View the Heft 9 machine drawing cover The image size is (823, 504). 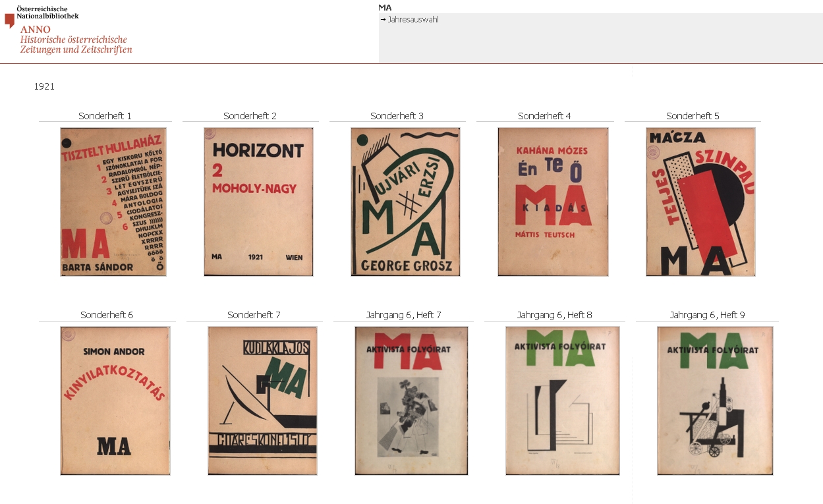(715, 401)
